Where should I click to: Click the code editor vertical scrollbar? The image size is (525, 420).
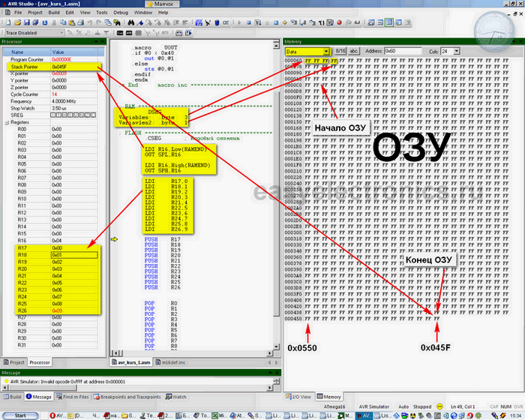pos(276,196)
